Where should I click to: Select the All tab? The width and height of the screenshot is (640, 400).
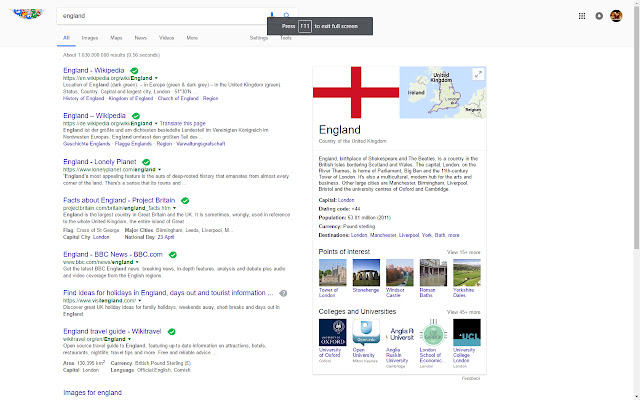[x=66, y=38]
